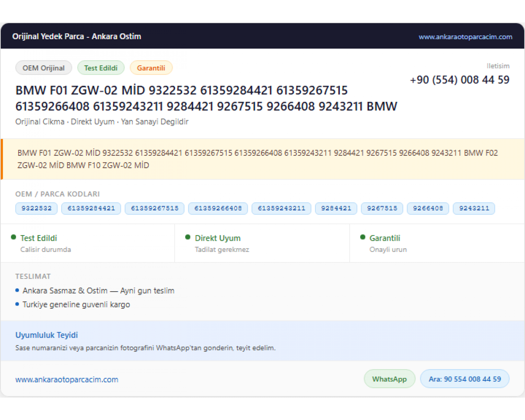
Task: Click the phone number +90 (554) 008 44 59
Action: (460, 80)
